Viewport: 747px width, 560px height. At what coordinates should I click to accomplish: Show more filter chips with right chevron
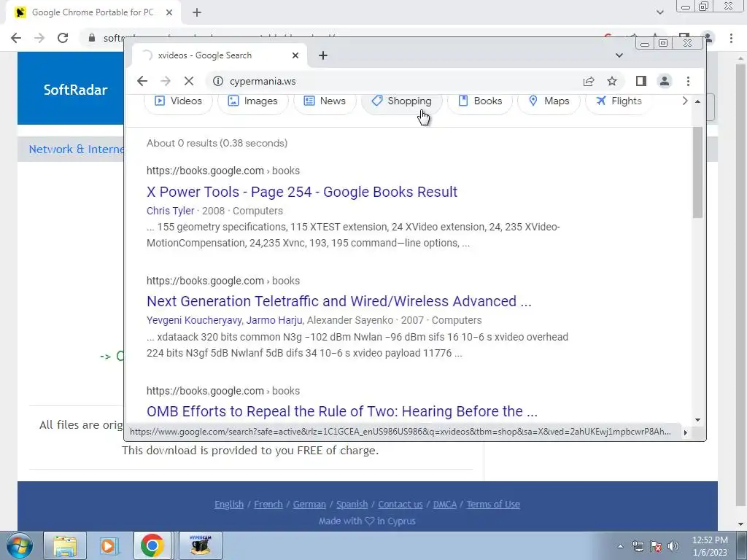pyautogui.click(x=685, y=101)
